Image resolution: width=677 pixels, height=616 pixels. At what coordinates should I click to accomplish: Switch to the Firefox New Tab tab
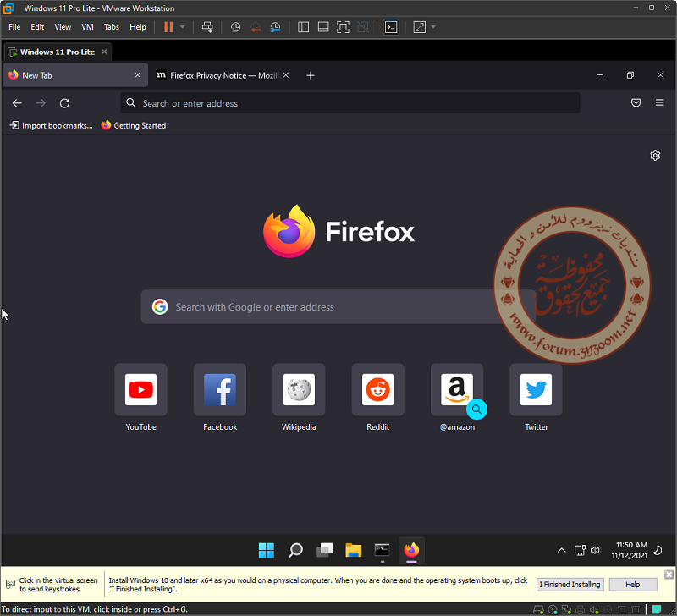click(75, 75)
